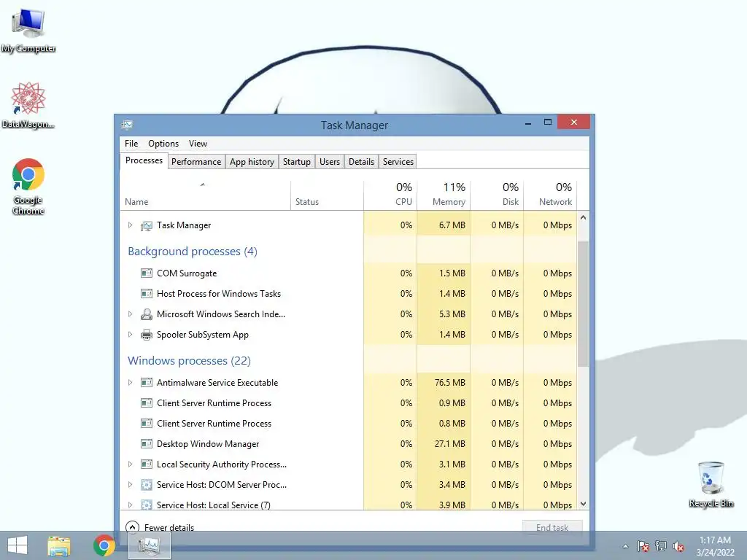Click the Task Manager title bar icon

click(x=127, y=125)
